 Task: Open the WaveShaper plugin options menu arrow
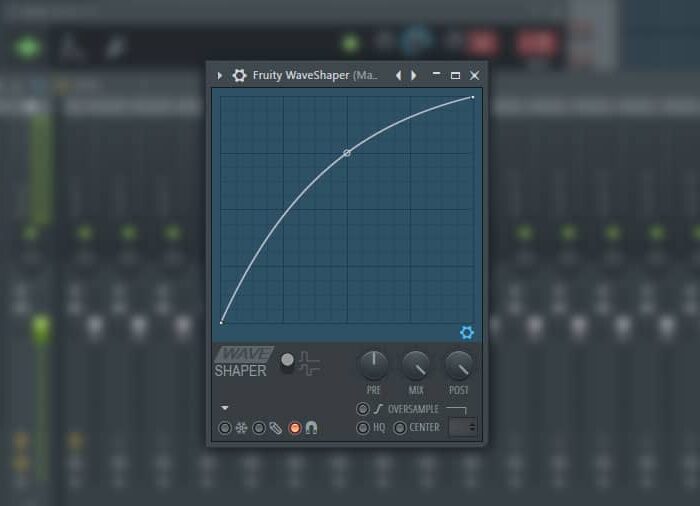(x=219, y=76)
